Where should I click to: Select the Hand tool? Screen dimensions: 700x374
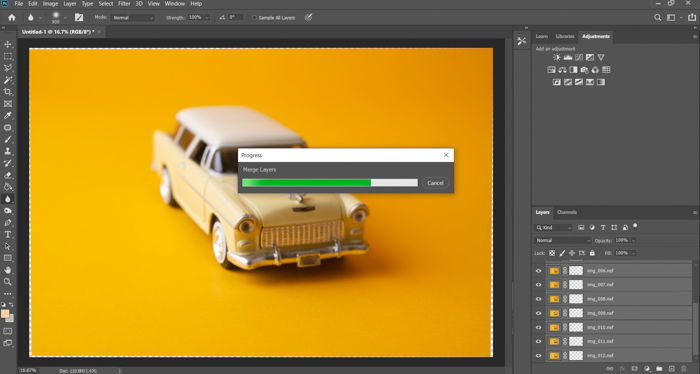pos(8,270)
